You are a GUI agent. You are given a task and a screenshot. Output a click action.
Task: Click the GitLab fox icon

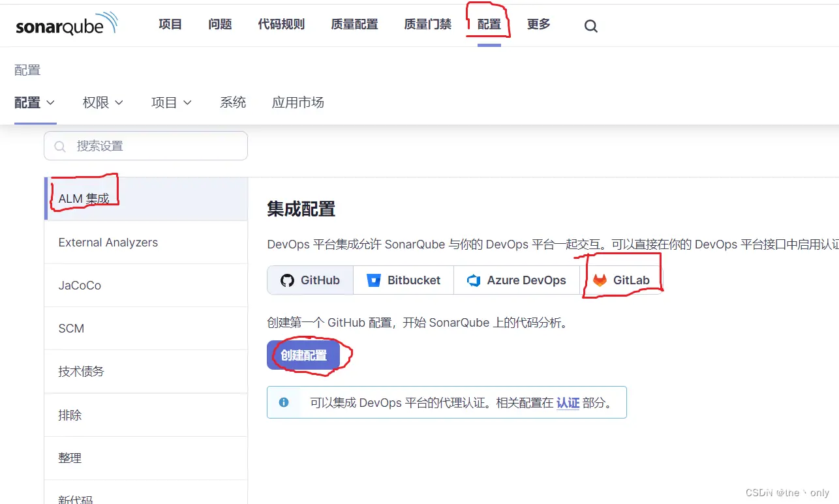[600, 280]
